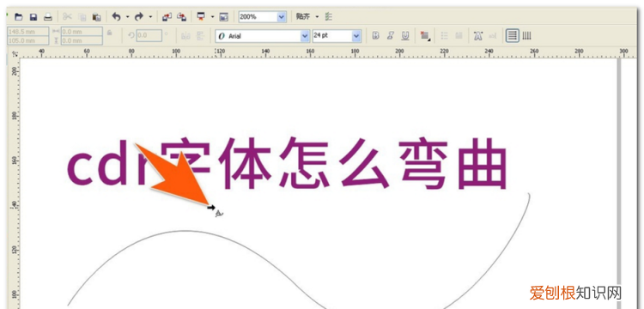Screen dimensions: 644x309
Task: Open the options icon beside 贴齐
Action: tap(328, 17)
